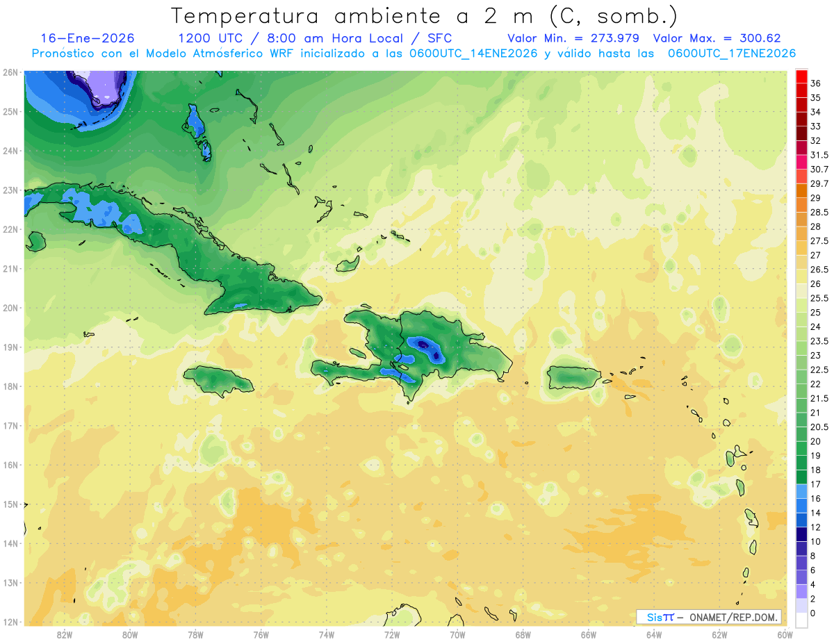
Task: Click the colorbar label '19'
Action: point(816,456)
